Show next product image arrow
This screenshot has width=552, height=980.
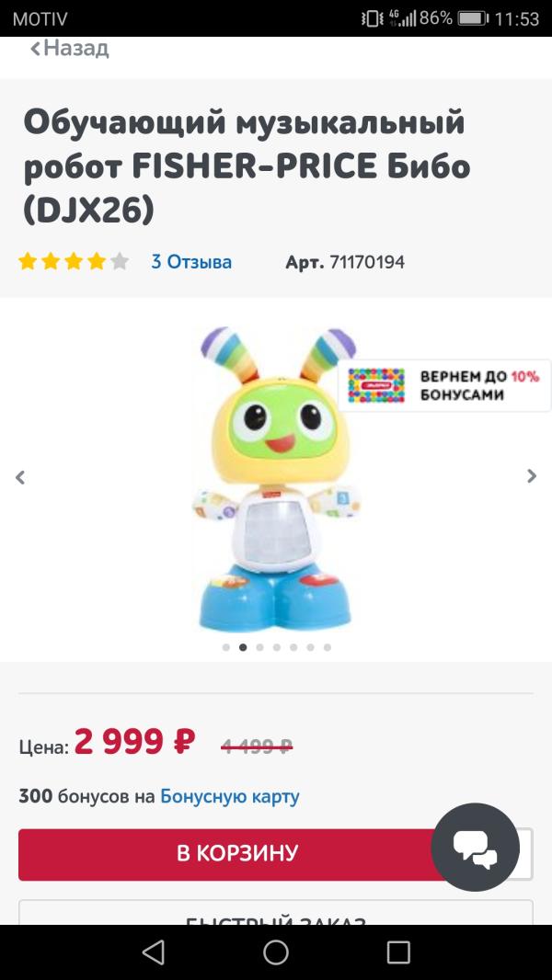click(531, 476)
